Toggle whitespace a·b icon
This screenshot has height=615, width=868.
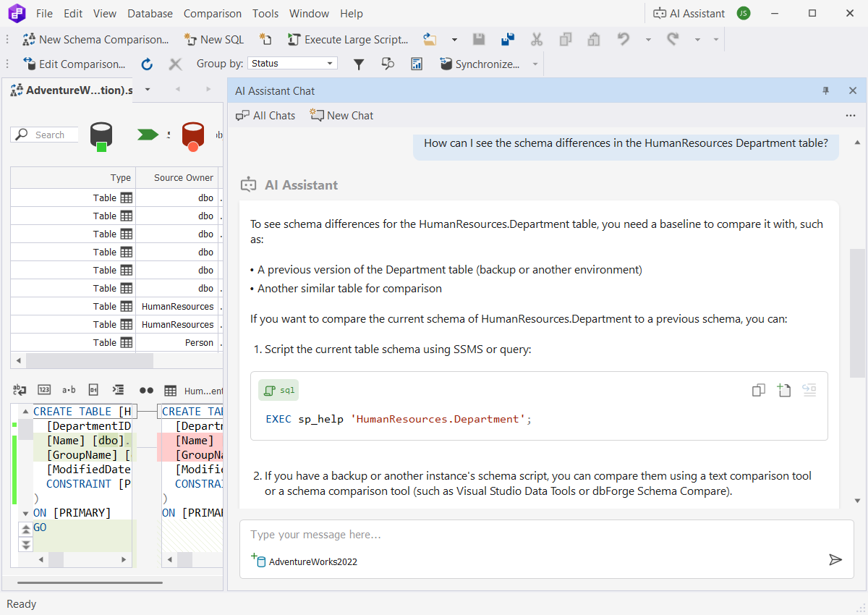69,389
